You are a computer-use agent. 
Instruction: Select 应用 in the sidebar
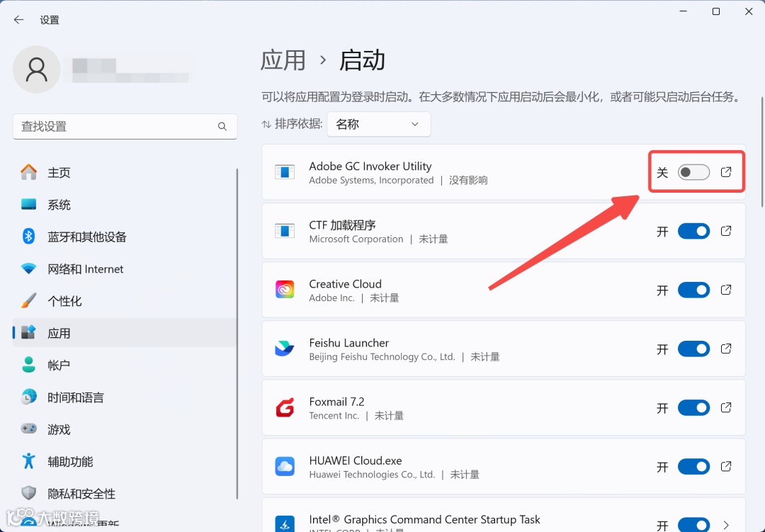point(125,333)
